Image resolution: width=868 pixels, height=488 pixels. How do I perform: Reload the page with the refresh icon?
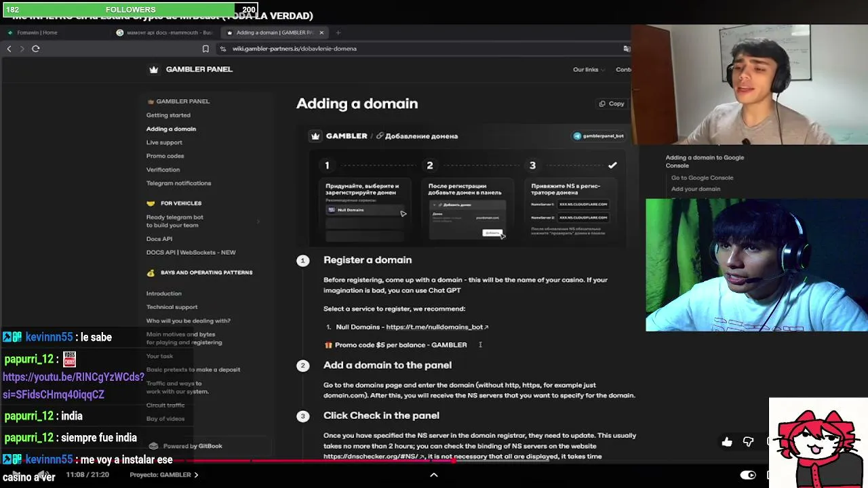click(x=36, y=49)
